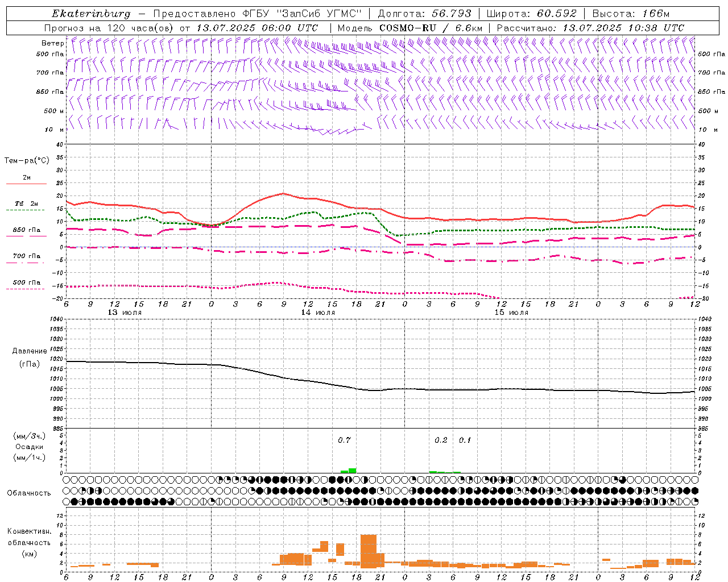
Task: Click the 'Тем-ра(°C)' temperature panel label
Action: (x=27, y=161)
